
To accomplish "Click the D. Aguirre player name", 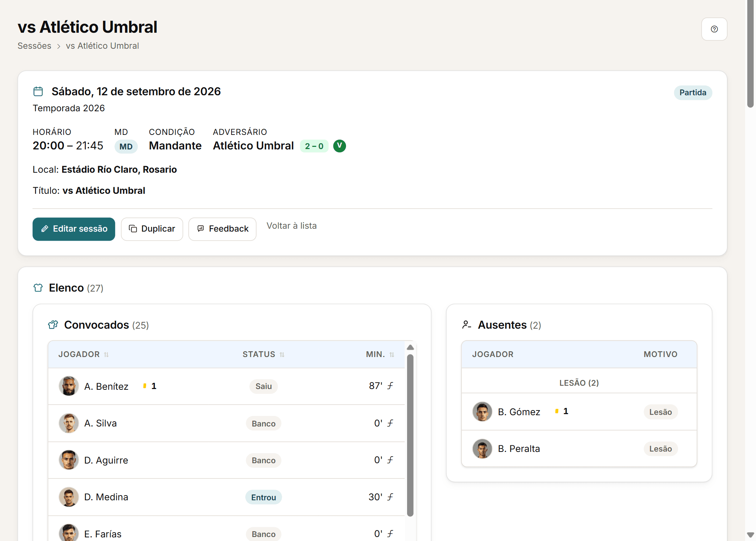I will 106,460.
